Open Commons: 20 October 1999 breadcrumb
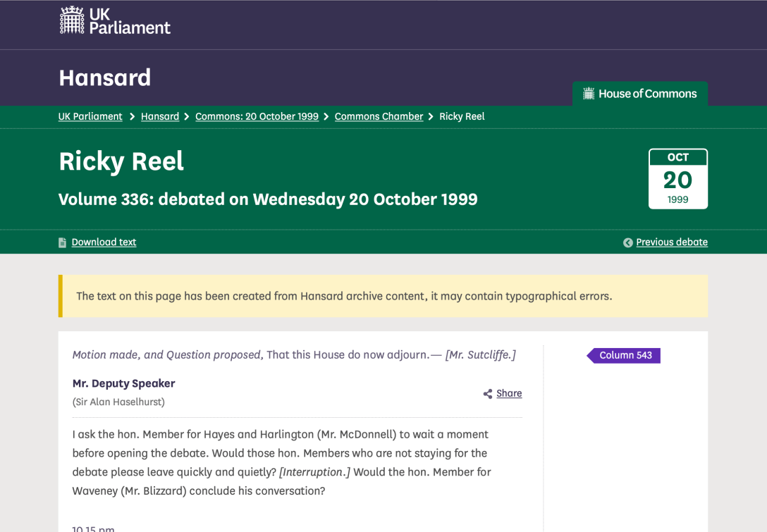The width and height of the screenshot is (767, 532). point(257,116)
